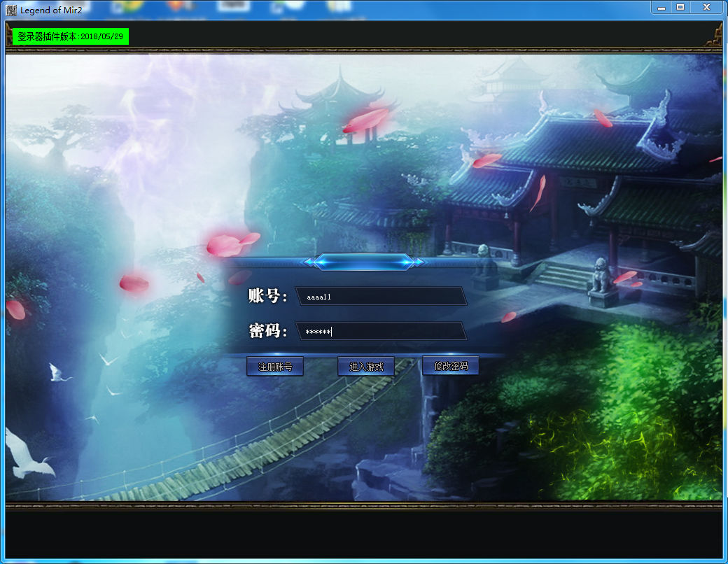Click the 密码 label text

(267, 331)
